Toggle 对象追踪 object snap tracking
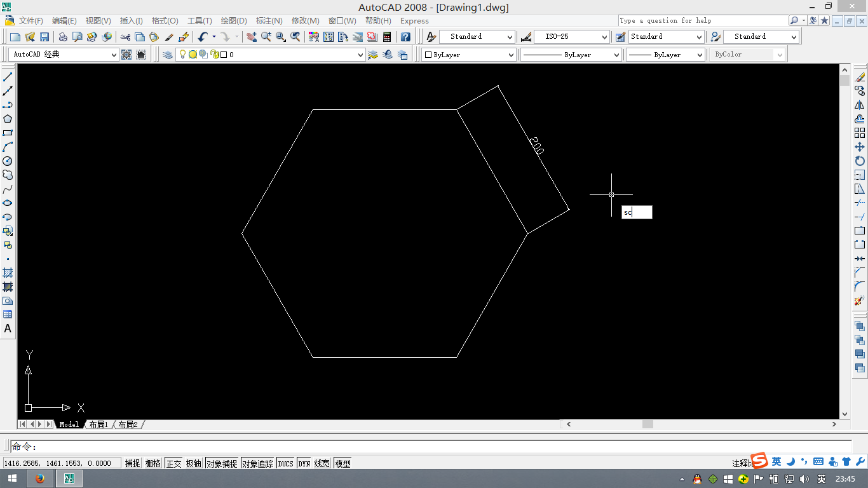 [257, 463]
